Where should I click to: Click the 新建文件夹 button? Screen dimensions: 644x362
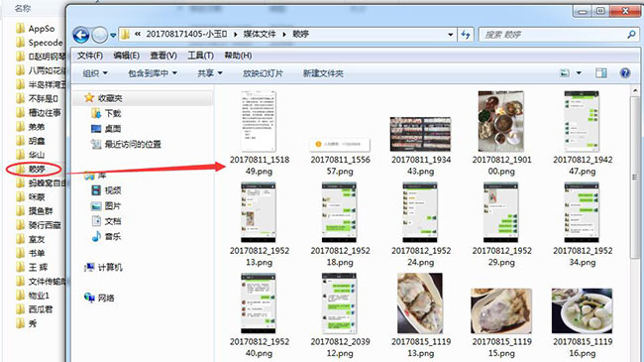[x=323, y=73]
